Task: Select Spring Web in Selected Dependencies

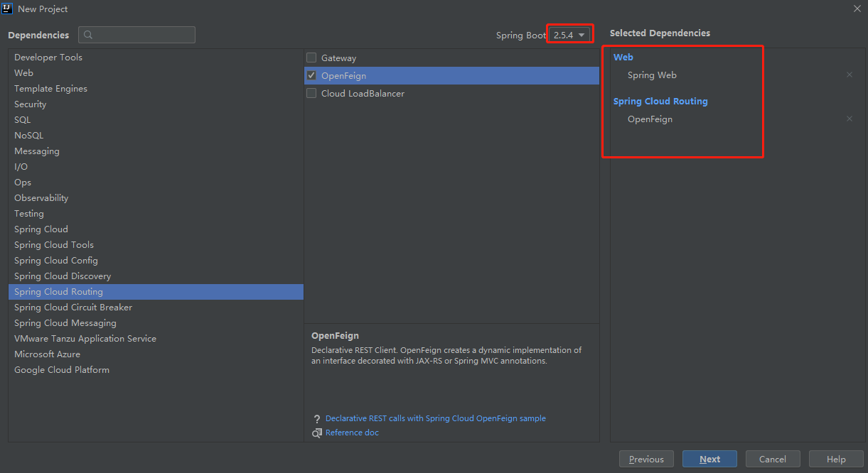Action: [652, 75]
